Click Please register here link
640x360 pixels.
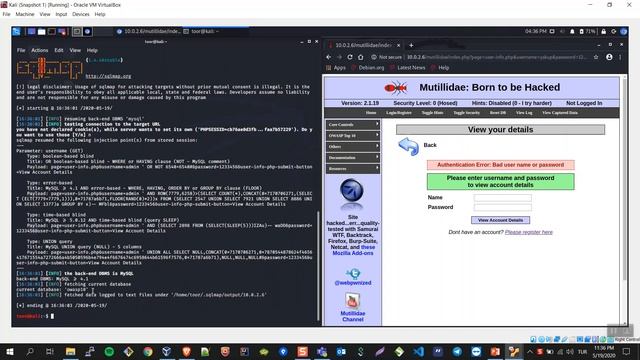coord(529,232)
